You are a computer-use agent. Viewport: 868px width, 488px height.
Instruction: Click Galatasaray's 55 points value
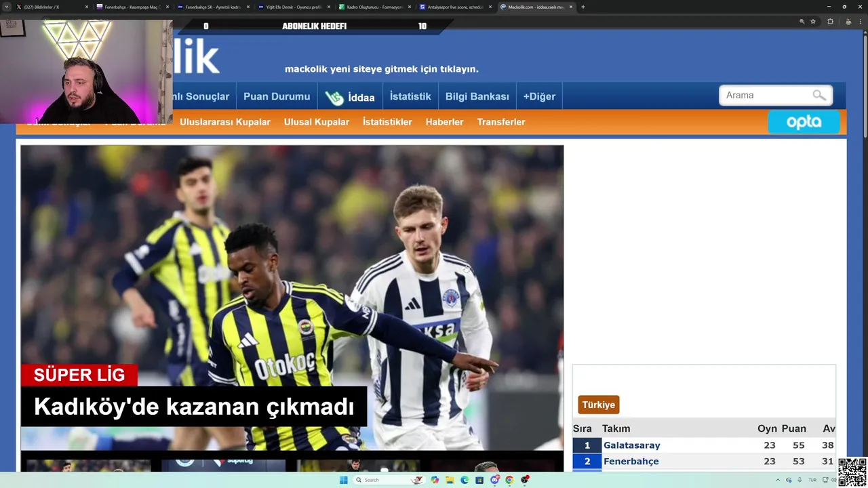(798, 445)
